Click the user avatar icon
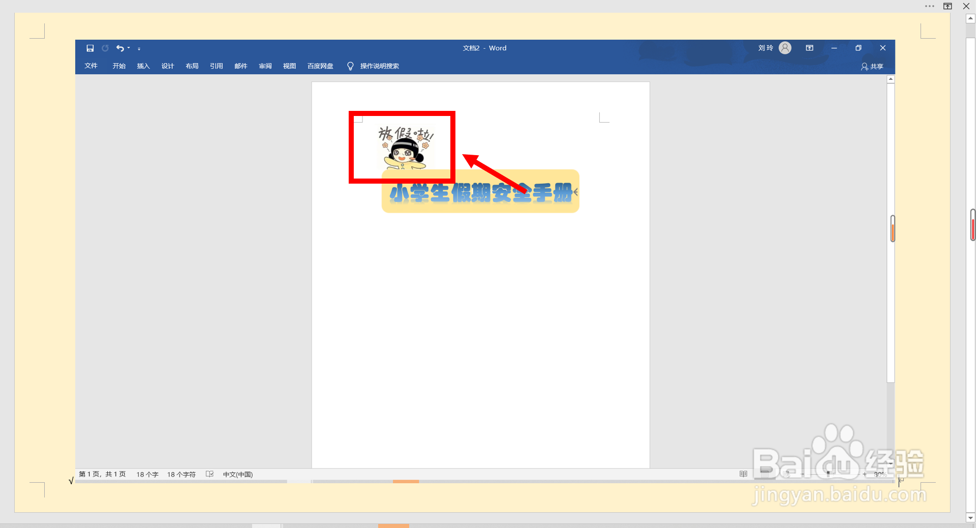The width and height of the screenshot is (980, 528). click(x=785, y=48)
